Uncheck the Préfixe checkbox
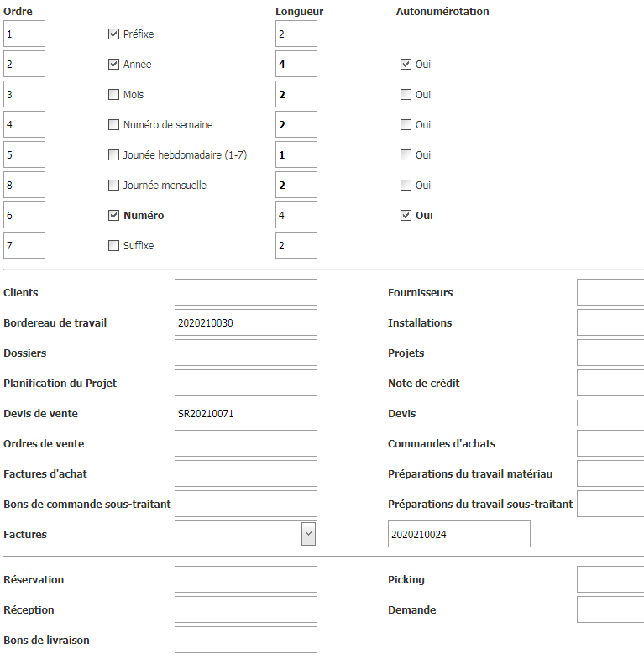 click(113, 34)
